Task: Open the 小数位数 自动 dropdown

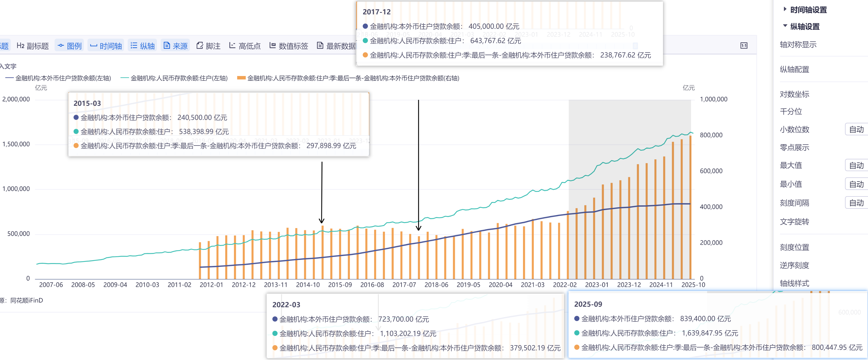Action: tap(856, 129)
